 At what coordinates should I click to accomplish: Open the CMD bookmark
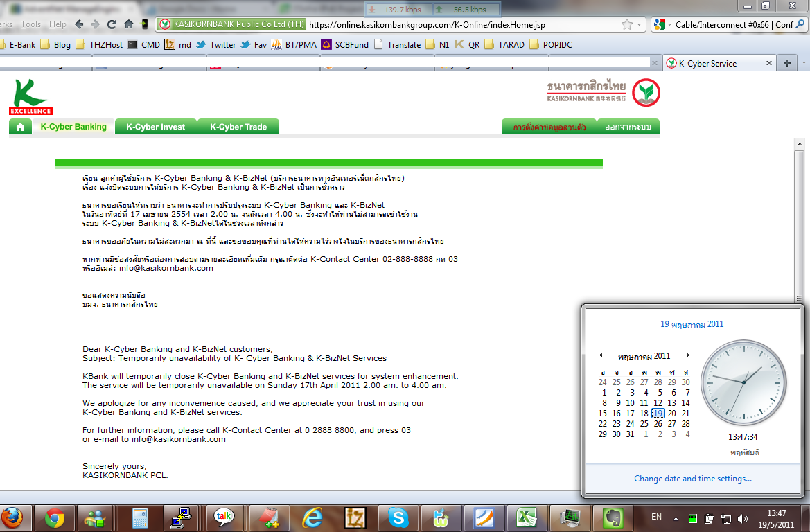pos(144,45)
